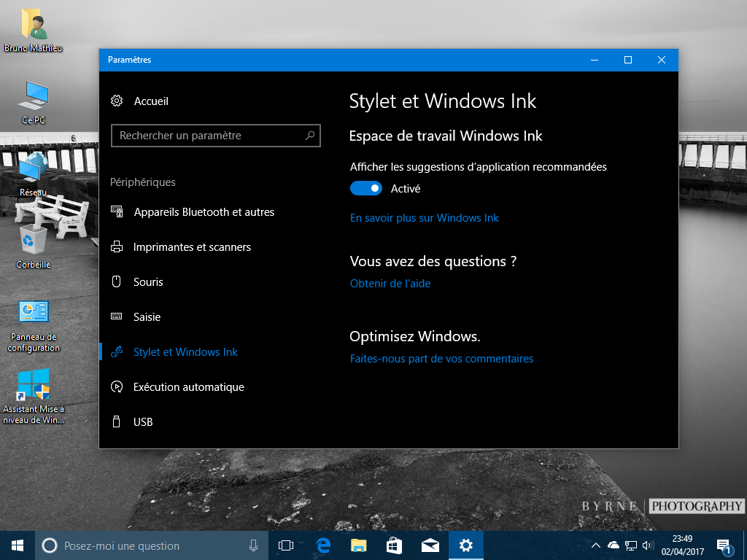Disable the application suggestions toggle
Image resolution: width=747 pixels, height=560 pixels.
click(366, 189)
